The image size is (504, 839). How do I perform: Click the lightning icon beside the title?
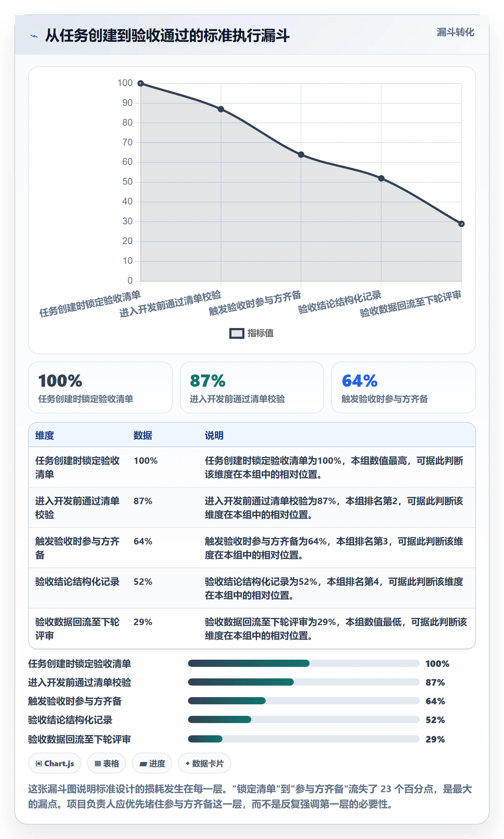pyautogui.click(x=34, y=36)
